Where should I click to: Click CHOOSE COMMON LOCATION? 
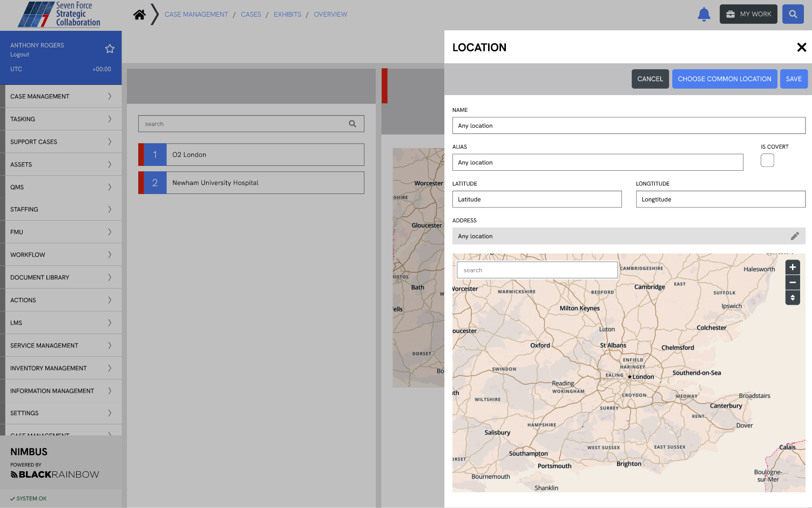click(725, 78)
